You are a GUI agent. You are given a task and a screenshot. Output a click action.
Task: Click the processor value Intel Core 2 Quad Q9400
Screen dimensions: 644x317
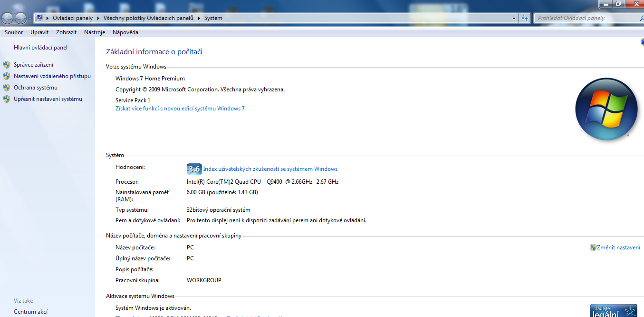[262, 182]
